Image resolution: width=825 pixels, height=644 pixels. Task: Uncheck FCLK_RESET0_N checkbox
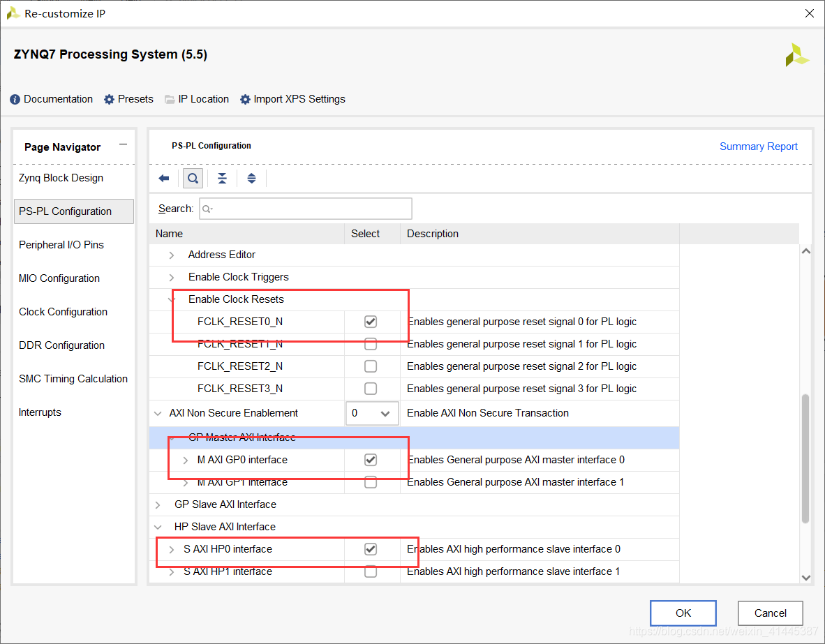(x=371, y=322)
